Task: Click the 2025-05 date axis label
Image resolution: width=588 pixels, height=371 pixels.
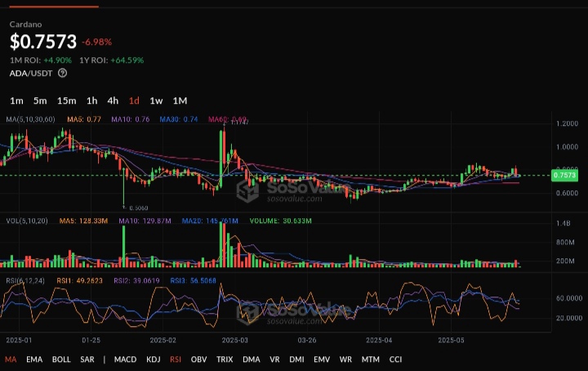Action: coord(451,340)
